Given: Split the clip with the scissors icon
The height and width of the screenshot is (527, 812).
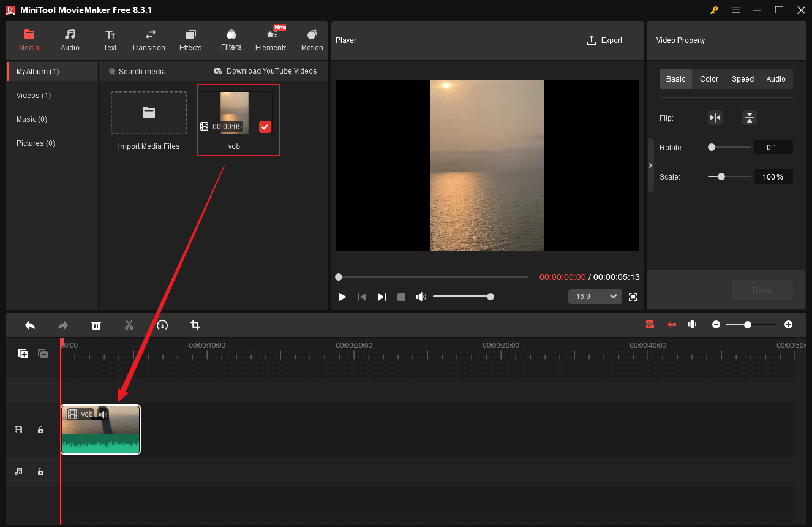Looking at the screenshot, I should (129, 325).
